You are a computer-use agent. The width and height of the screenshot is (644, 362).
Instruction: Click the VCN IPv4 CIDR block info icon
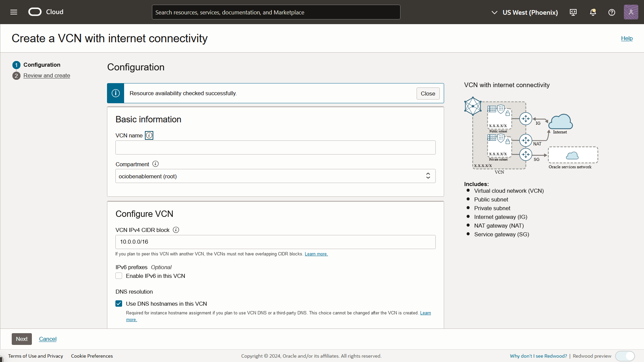click(176, 230)
